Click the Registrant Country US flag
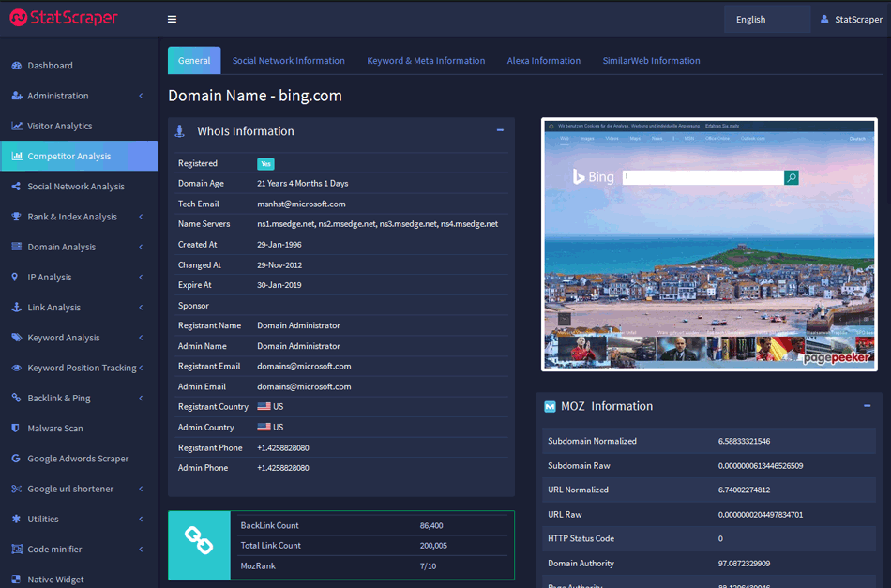The image size is (891, 588). [264, 407]
